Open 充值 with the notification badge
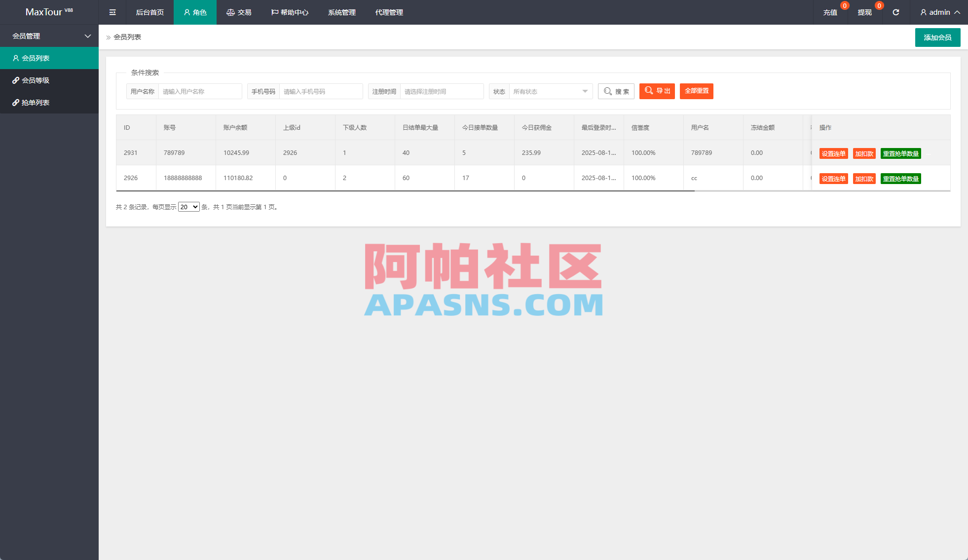Screen dimensions: 968x560 830,12
